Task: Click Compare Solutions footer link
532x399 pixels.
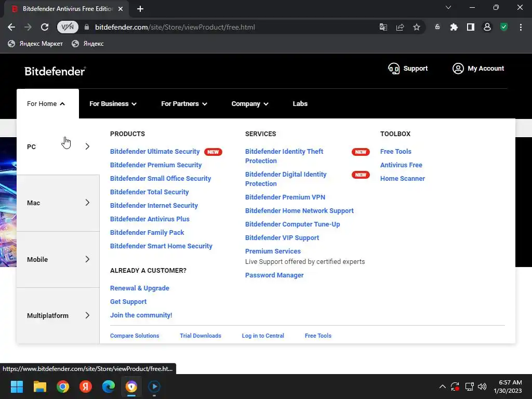Action: click(135, 336)
